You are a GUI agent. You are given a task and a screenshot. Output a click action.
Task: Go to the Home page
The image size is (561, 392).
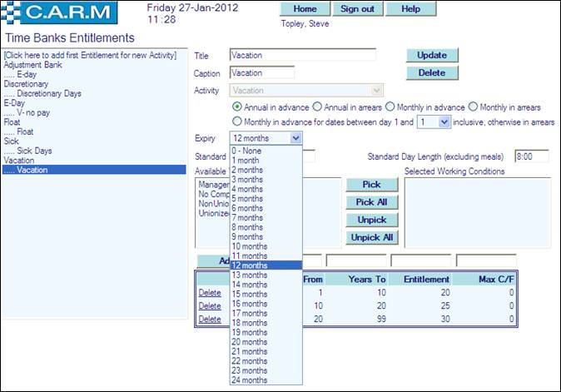pyautogui.click(x=305, y=9)
